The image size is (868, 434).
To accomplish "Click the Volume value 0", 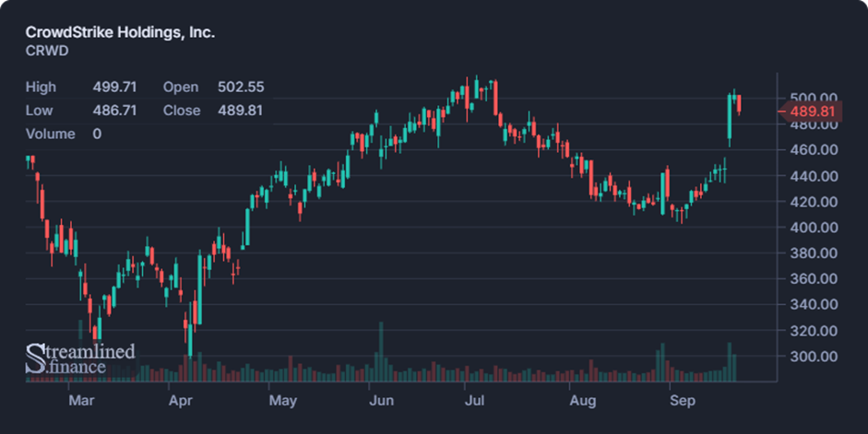I will pos(97,134).
